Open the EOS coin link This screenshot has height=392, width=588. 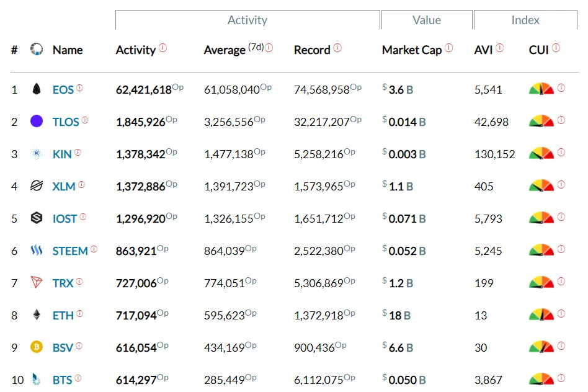[x=63, y=90]
